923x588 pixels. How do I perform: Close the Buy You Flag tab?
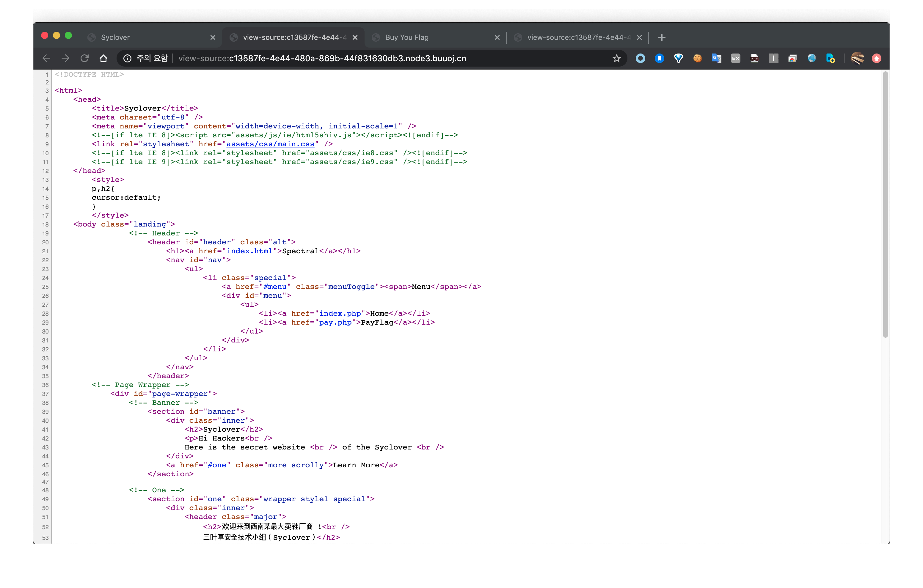[x=497, y=37]
